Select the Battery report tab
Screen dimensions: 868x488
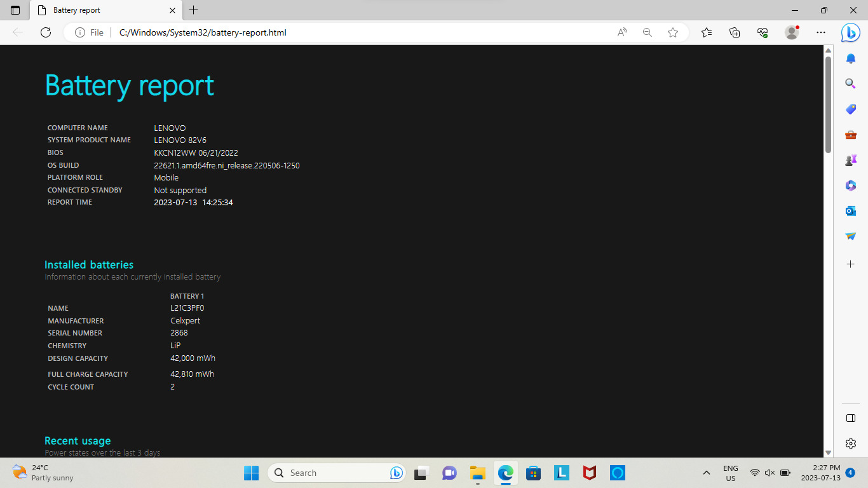point(106,10)
